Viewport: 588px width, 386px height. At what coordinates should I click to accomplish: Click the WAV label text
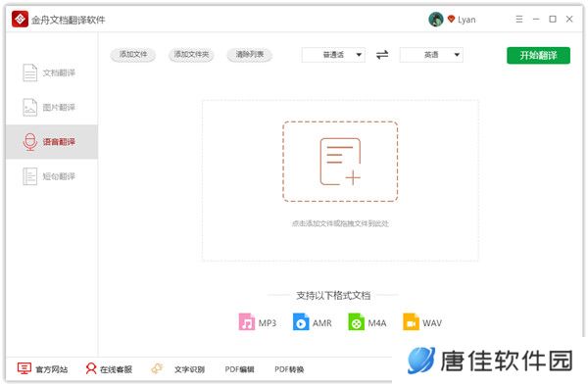[x=432, y=323]
